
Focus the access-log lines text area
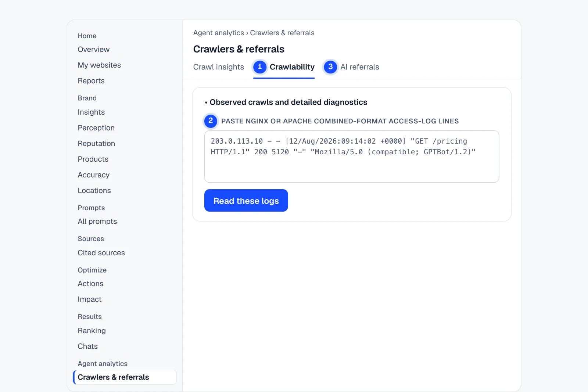point(352,157)
